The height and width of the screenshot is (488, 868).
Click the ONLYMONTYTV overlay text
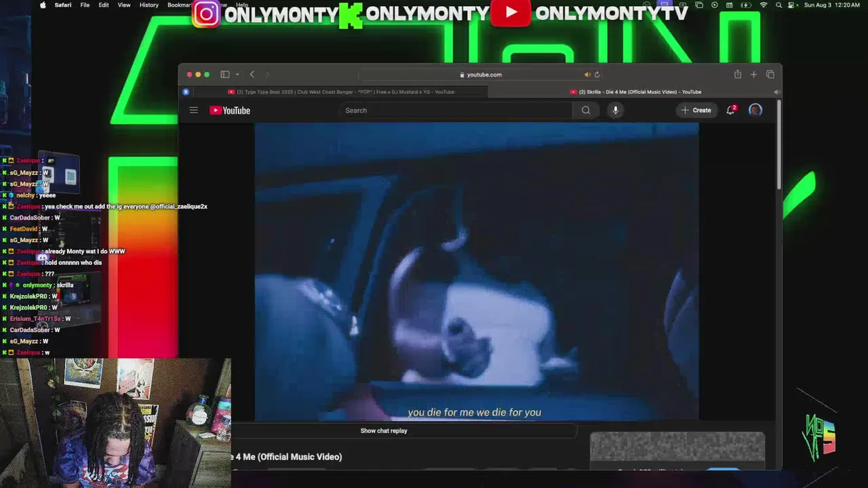(x=612, y=14)
